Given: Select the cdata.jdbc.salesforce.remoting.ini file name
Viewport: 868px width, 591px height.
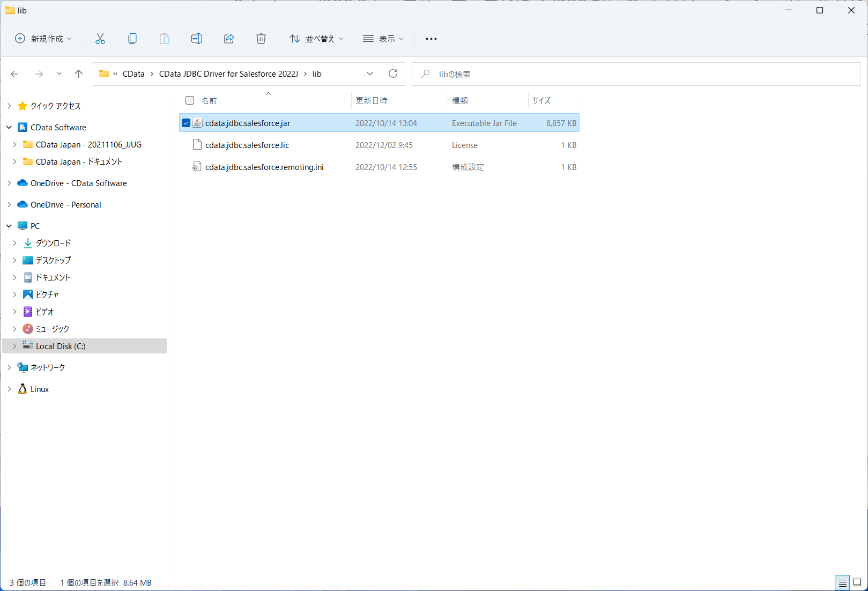Looking at the screenshot, I should point(264,167).
